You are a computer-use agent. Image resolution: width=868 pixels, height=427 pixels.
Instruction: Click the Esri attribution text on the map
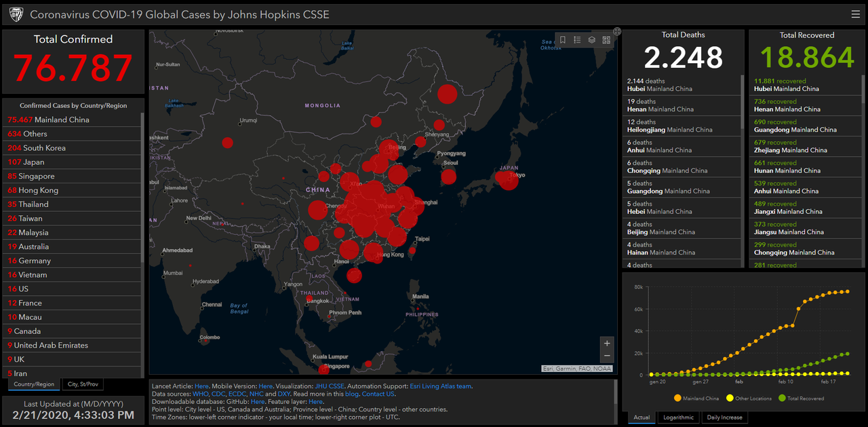[x=576, y=369]
